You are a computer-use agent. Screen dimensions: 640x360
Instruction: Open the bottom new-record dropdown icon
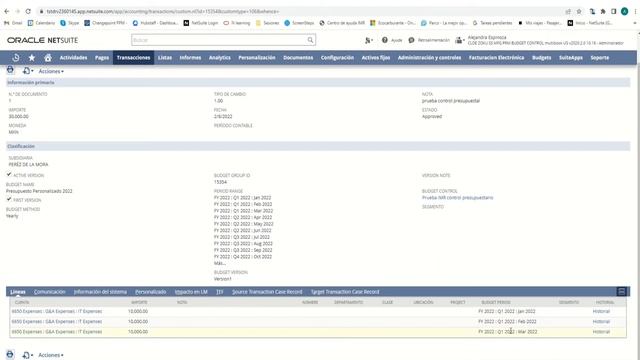click(x=28, y=355)
